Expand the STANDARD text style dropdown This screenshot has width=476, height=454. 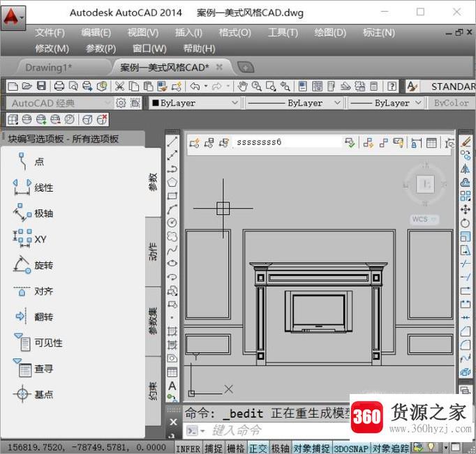tap(448, 86)
